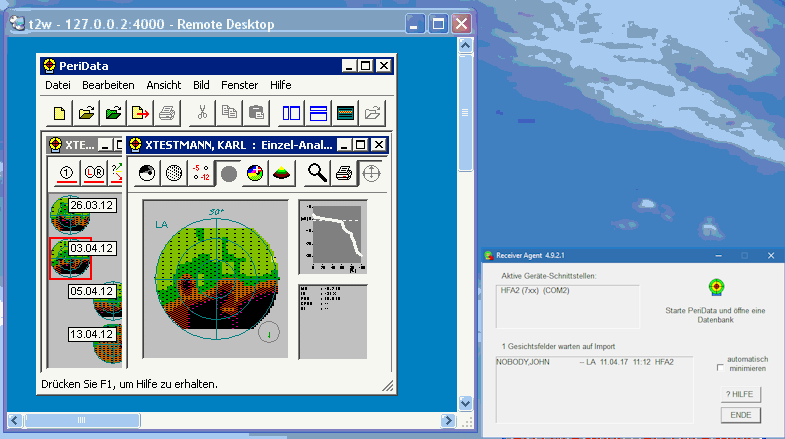Click remote desktop horizontal scrollbar right arrow
The width and height of the screenshot is (785, 439).
[448, 420]
